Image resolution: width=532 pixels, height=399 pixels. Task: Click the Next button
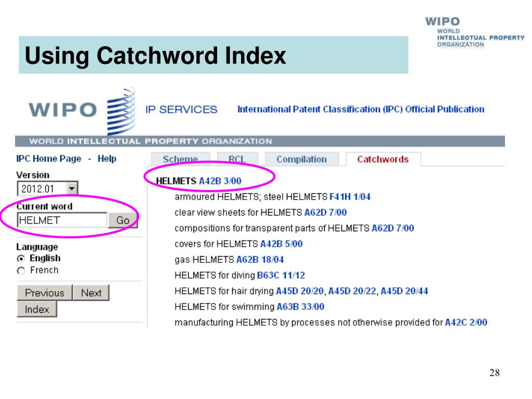click(91, 293)
